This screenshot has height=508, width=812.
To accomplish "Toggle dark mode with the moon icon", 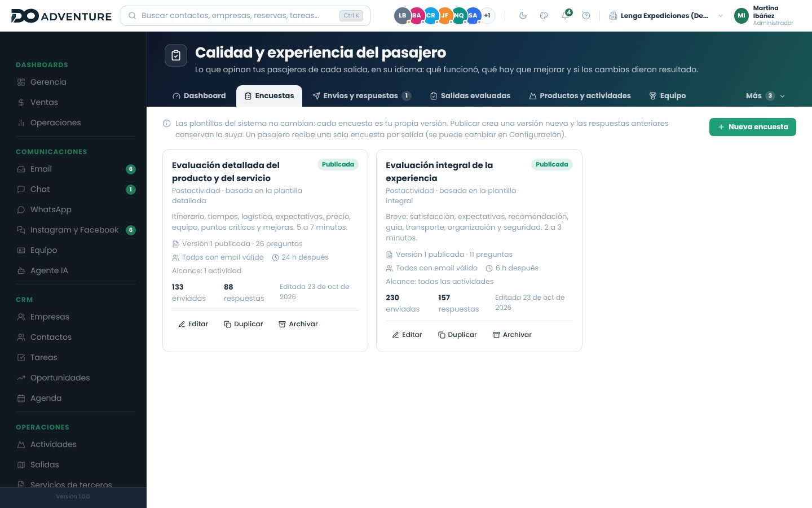I will [523, 16].
